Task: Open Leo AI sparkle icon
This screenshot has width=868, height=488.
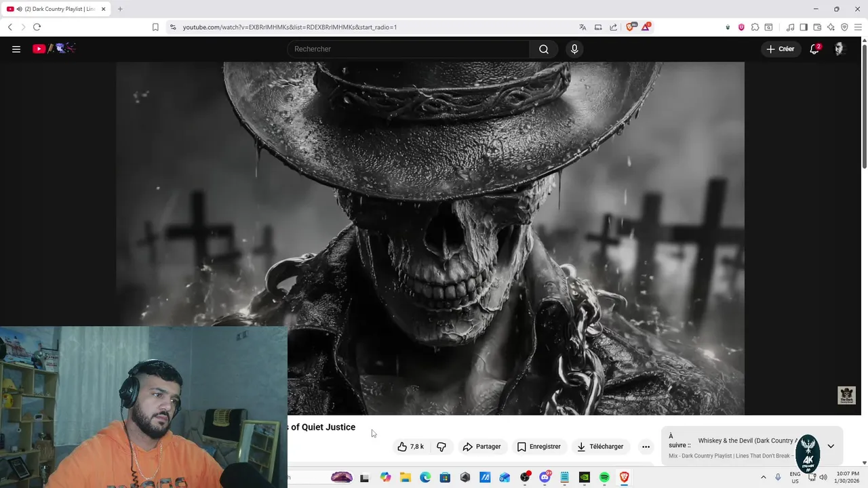Action: coord(831,27)
